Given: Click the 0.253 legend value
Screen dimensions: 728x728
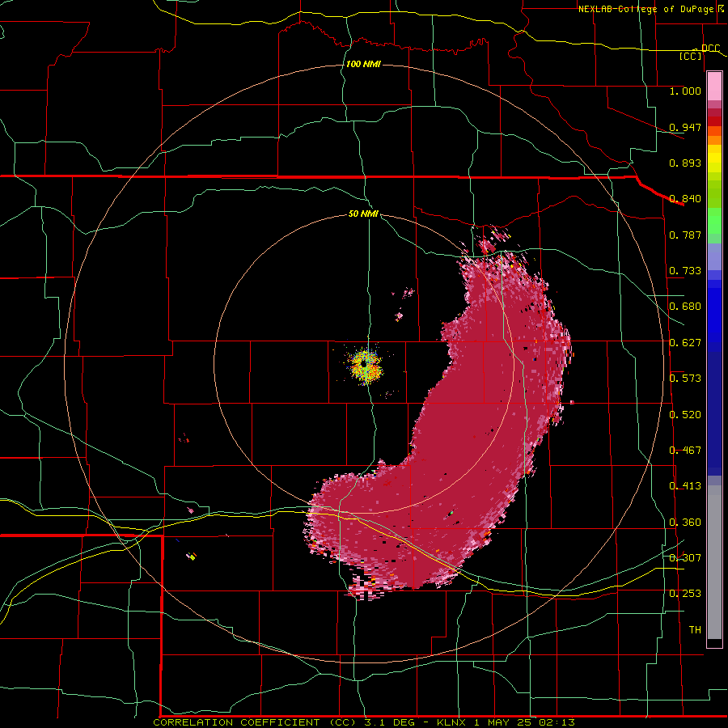Looking at the screenshot, I should (x=685, y=594).
